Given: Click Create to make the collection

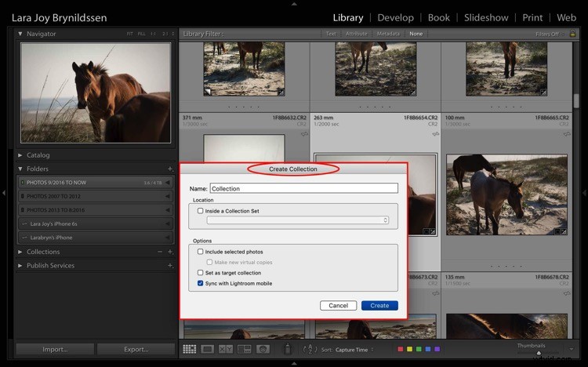Looking at the screenshot, I should (379, 306).
